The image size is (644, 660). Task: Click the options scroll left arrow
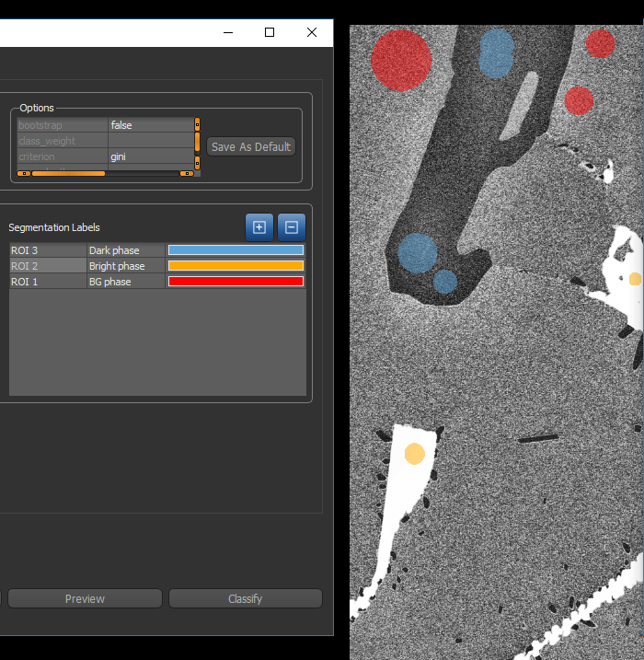24,173
